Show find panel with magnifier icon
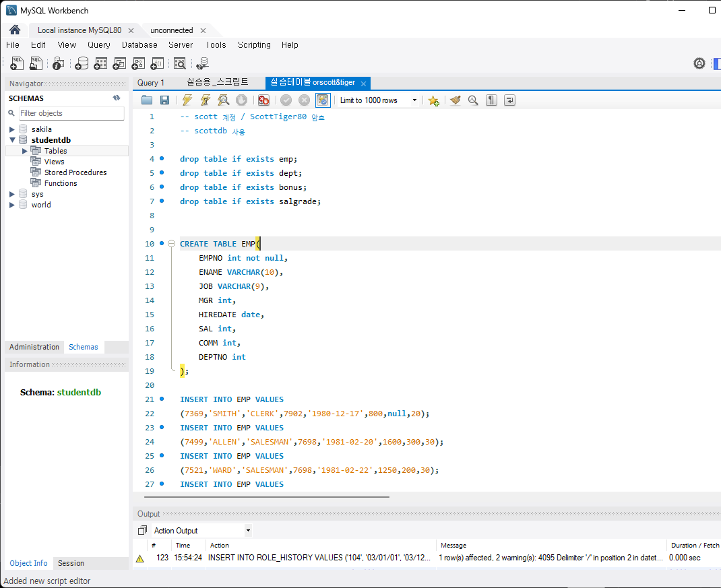Screen dimensions: 721x588 click(473, 100)
